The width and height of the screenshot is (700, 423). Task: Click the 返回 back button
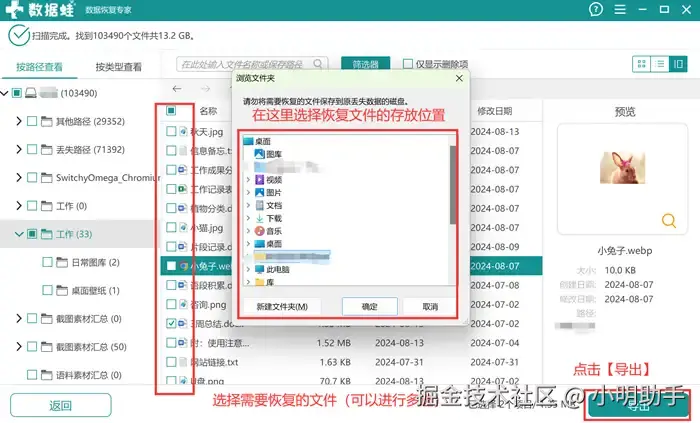pos(61,405)
